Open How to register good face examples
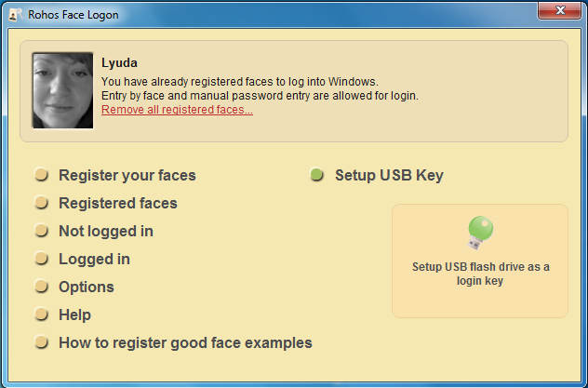The image size is (588, 388). click(x=185, y=342)
